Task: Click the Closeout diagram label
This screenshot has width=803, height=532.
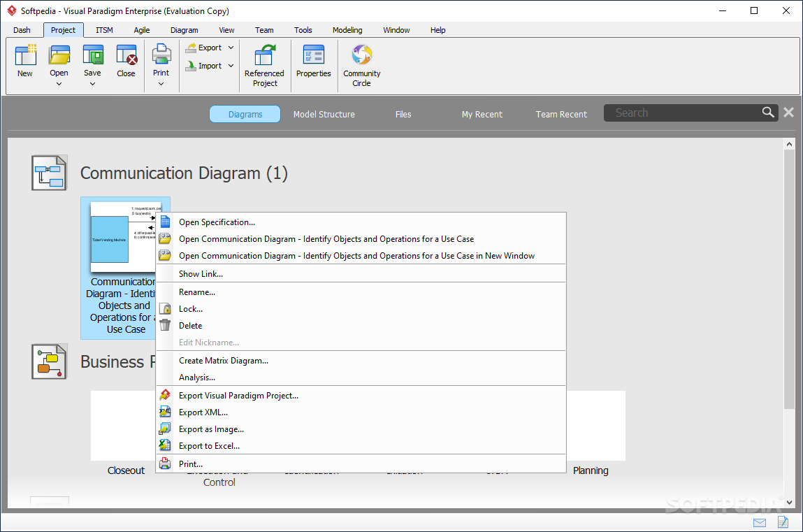Action: (126, 470)
